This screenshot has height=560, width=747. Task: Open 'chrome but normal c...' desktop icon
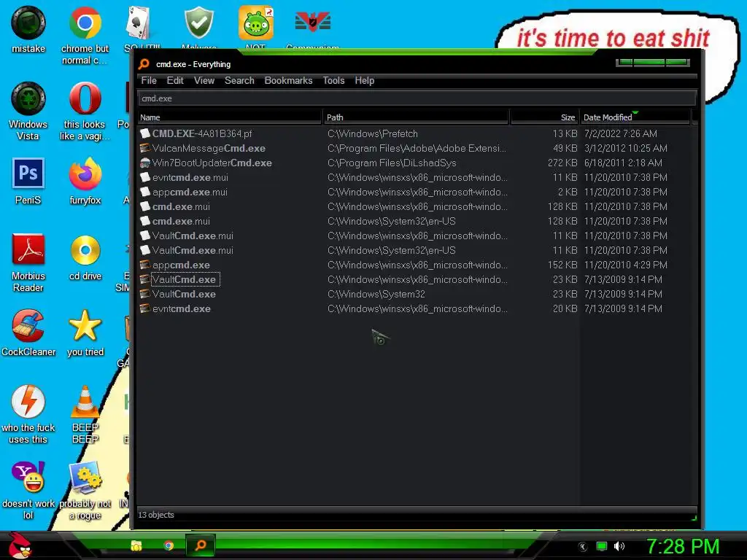point(85,35)
